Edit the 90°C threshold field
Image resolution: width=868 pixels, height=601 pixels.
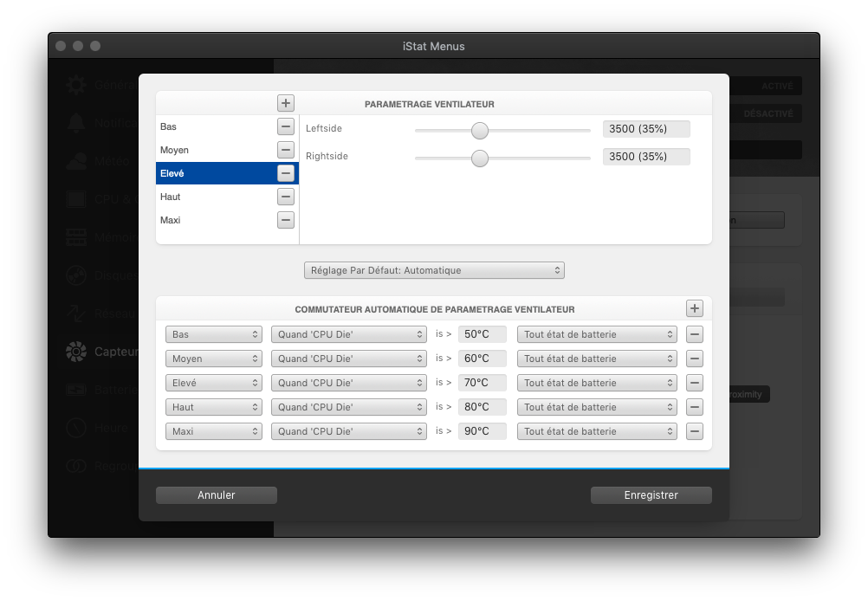tap(483, 431)
